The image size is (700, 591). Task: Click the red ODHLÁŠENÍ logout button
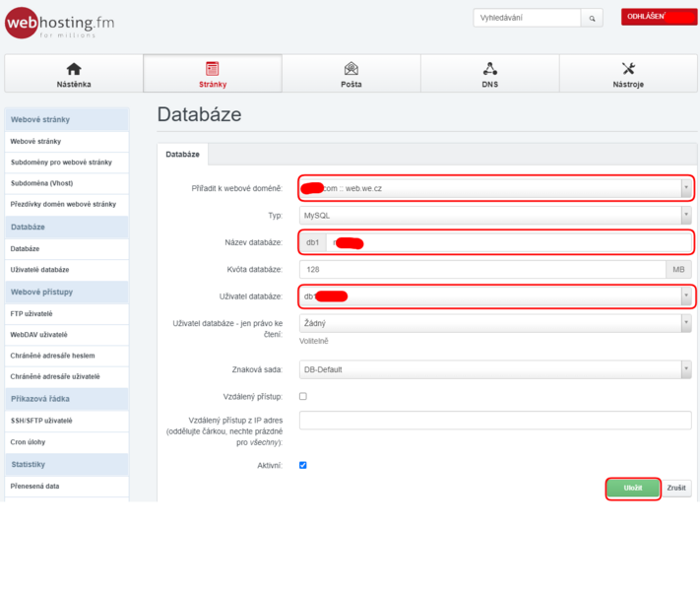click(659, 17)
